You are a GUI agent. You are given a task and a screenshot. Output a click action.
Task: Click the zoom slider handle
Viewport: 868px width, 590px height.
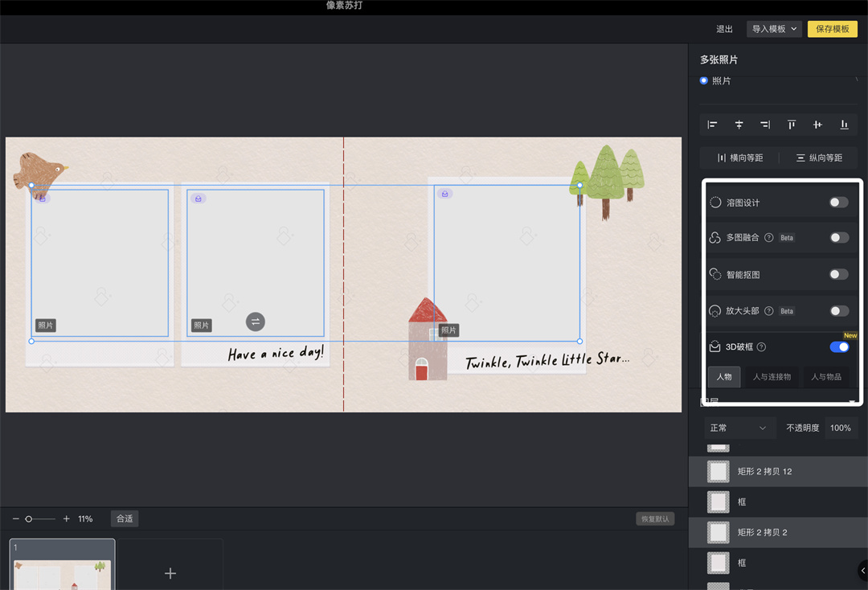[x=29, y=519]
